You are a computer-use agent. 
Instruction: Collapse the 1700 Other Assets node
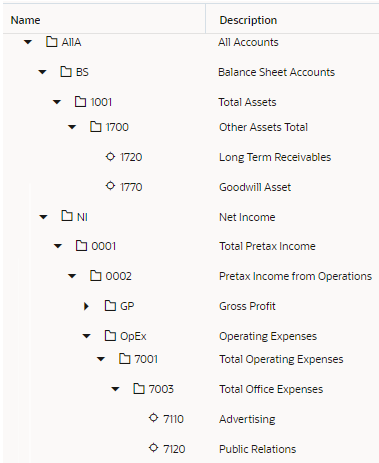click(72, 127)
